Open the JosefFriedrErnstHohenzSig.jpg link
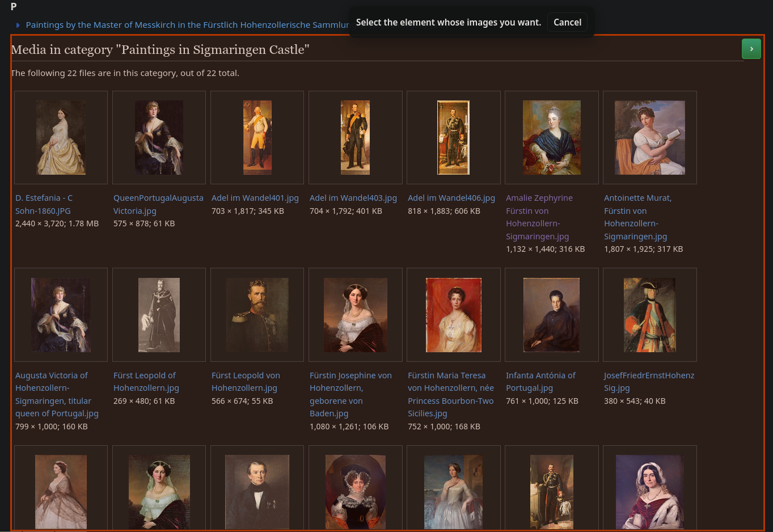Viewport: 773px width, 532px height. pos(649,382)
